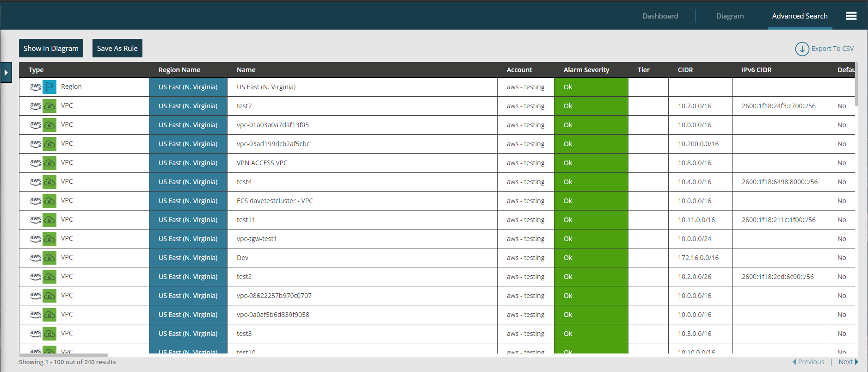Expand the left side panel arrow

pos(6,73)
